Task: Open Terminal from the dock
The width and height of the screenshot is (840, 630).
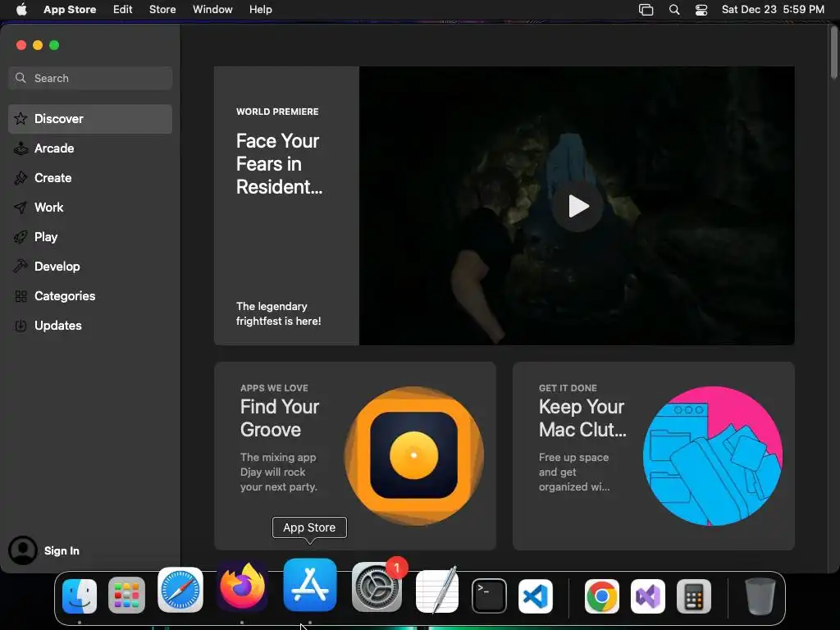Action: point(489,596)
